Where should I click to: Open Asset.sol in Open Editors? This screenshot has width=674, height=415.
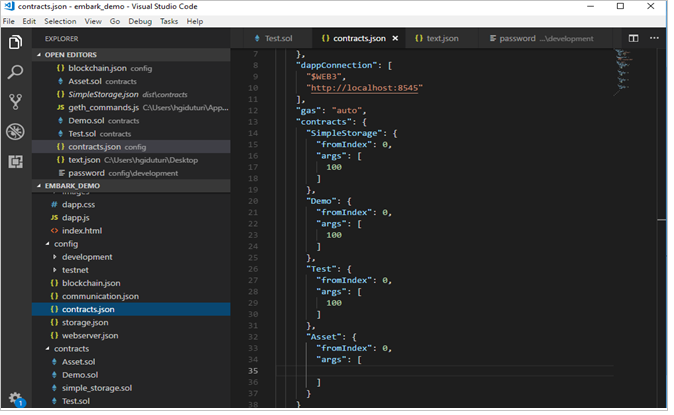coord(132,82)
